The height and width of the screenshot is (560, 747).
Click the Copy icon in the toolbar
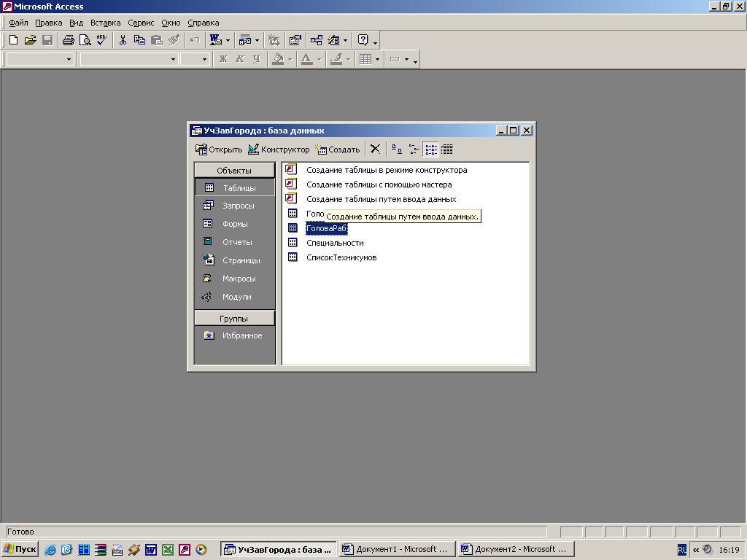pyautogui.click(x=139, y=41)
